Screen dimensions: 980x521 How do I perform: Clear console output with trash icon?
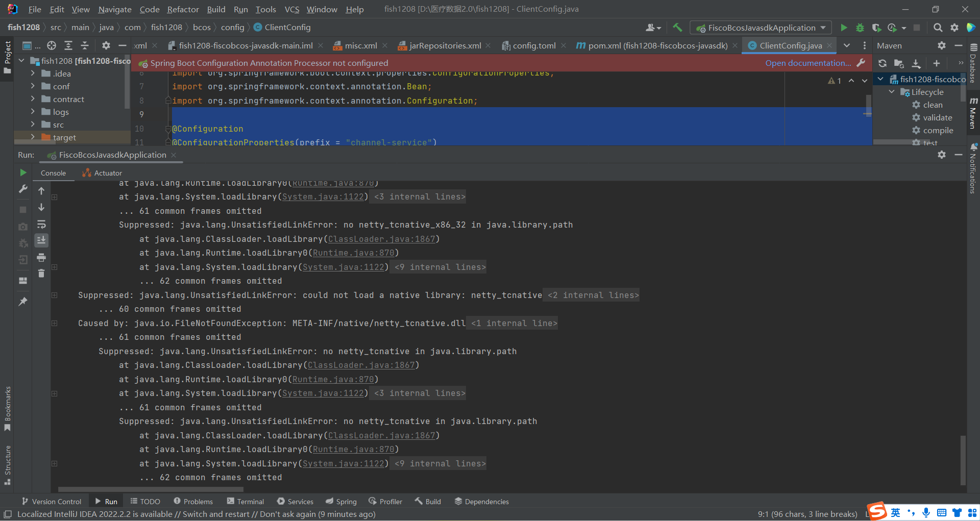(41, 274)
